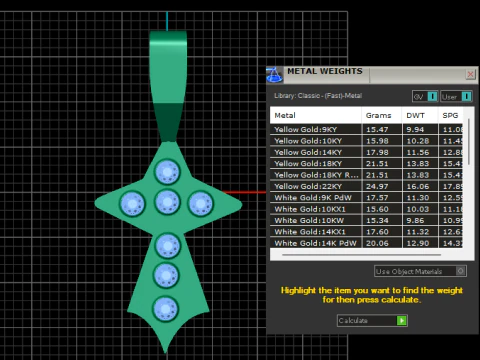Click the left arm gemstone
Image resolution: width=480 pixels, height=360 pixels.
[x=132, y=204]
